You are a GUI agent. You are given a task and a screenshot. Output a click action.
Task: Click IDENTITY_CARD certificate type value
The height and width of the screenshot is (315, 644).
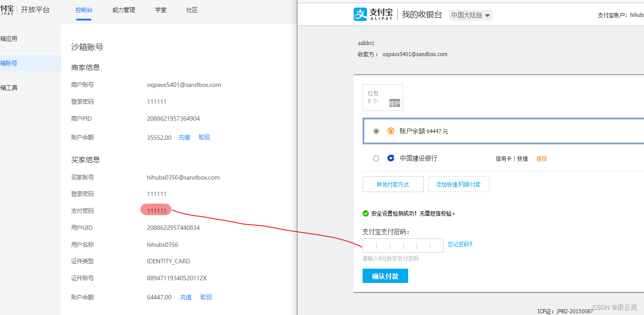tap(169, 261)
